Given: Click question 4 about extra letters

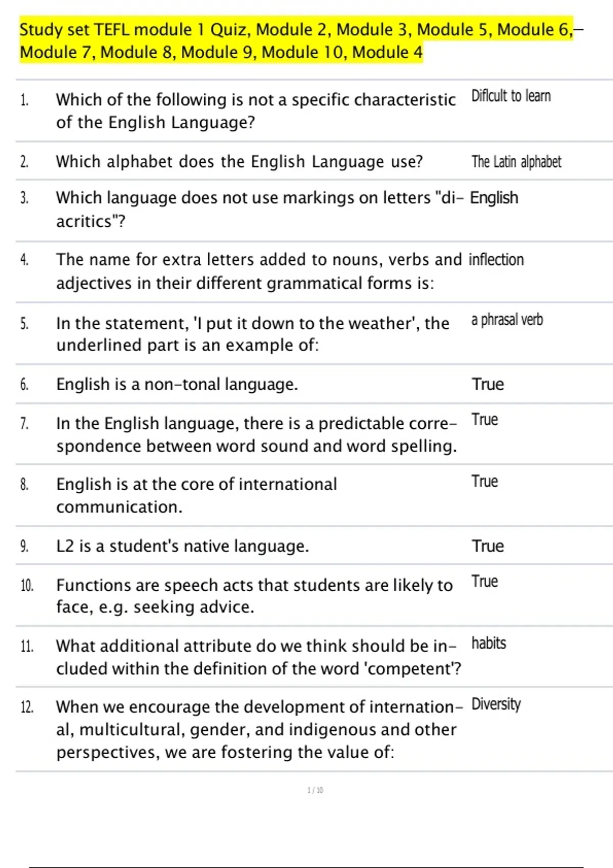Looking at the screenshot, I should click(x=258, y=271).
